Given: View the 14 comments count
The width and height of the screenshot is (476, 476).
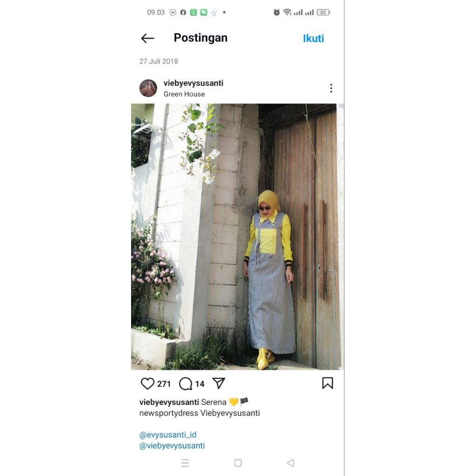Looking at the screenshot, I should click(200, 384).
